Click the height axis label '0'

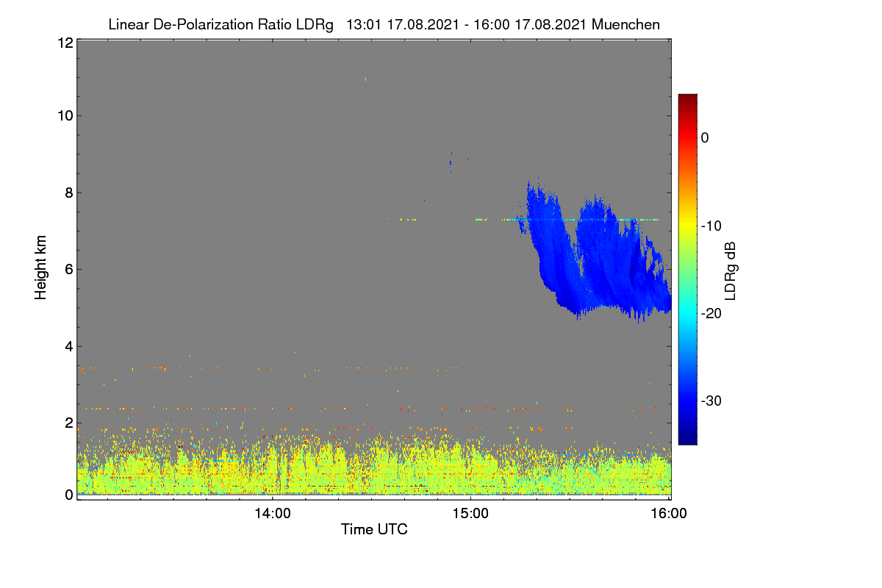click(68, 495)
